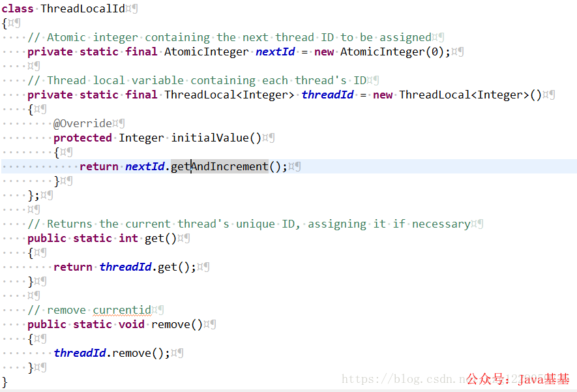Click the misspelled word currentid
This screenshot has width=577, height=392.
click(x=122, y=310)
